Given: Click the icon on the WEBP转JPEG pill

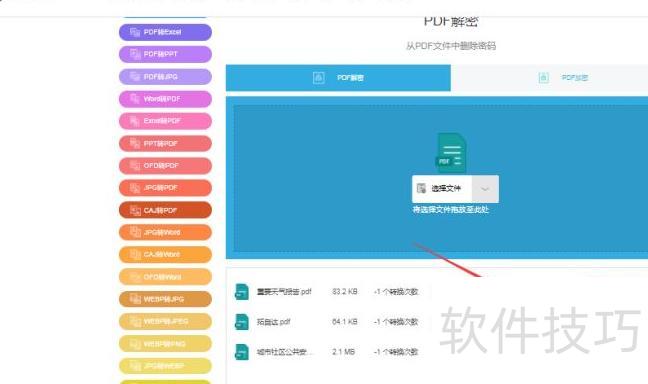Looking at the screenshot, I should (x=135, y=321).
